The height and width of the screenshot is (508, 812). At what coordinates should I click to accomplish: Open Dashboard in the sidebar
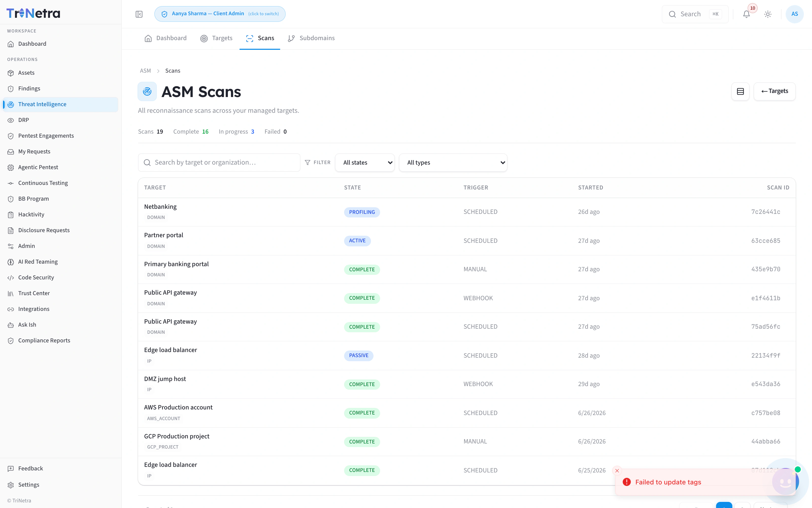click(x=60, y=44)
